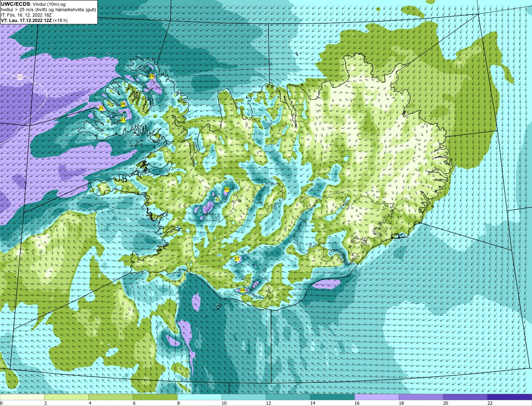Select the 18–20 m/s purple legend swatch
Screen dimensions: 532x406
click(421, 397)
